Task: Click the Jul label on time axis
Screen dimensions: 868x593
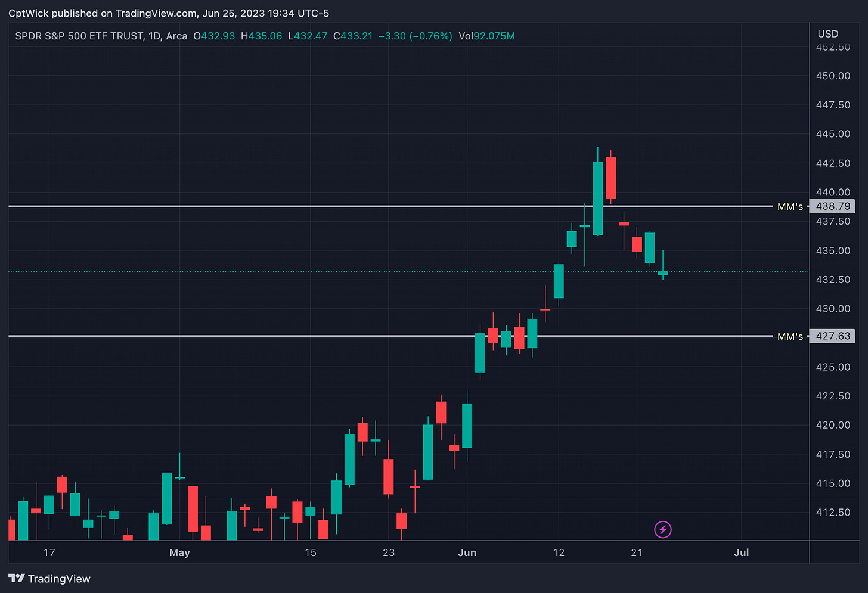Action: [741, 552]
